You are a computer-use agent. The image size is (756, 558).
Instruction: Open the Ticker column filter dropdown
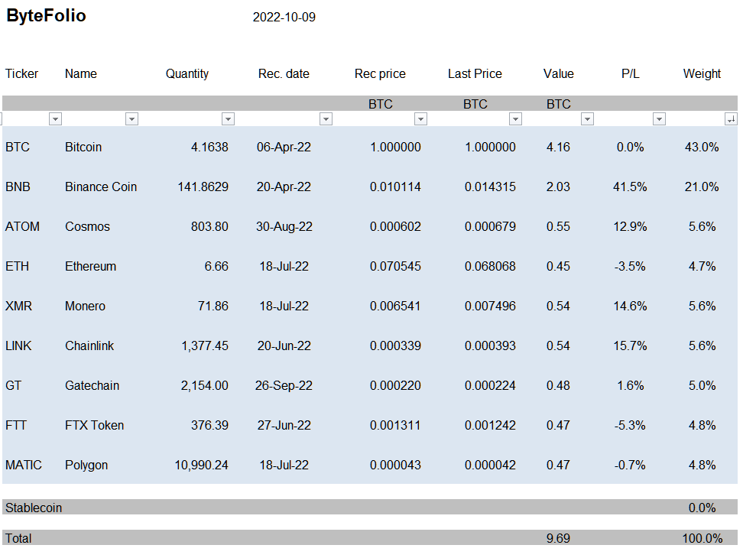coord(56,119)
